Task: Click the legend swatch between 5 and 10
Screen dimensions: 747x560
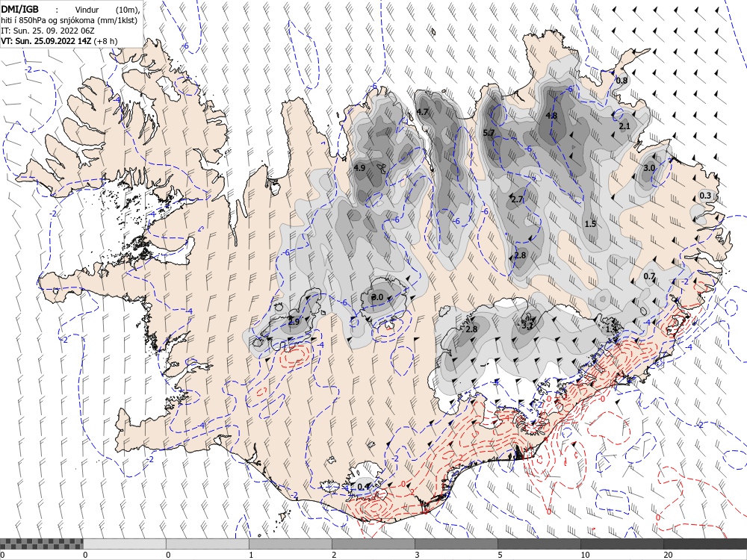Action: coord(539,544)
